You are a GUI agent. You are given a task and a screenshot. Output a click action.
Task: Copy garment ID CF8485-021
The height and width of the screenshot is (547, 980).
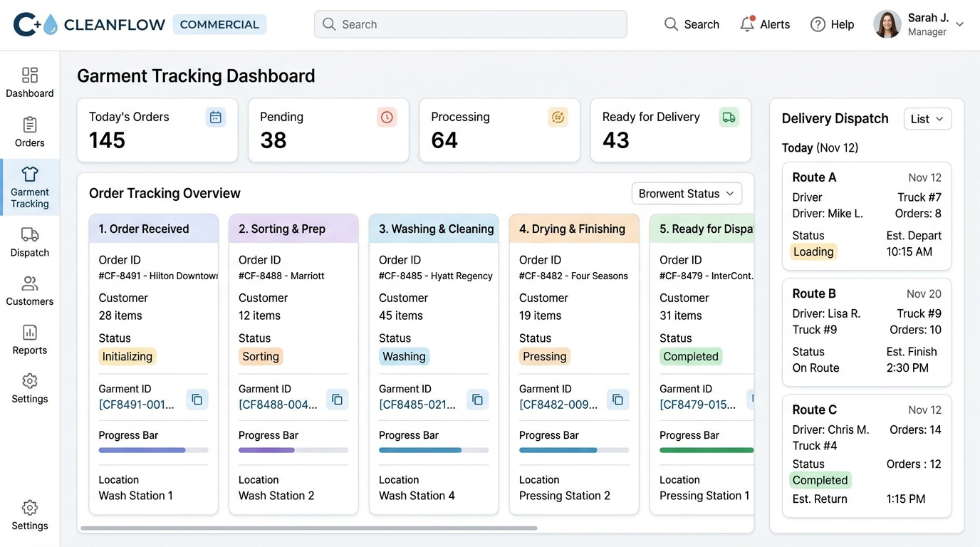(478, 400)
